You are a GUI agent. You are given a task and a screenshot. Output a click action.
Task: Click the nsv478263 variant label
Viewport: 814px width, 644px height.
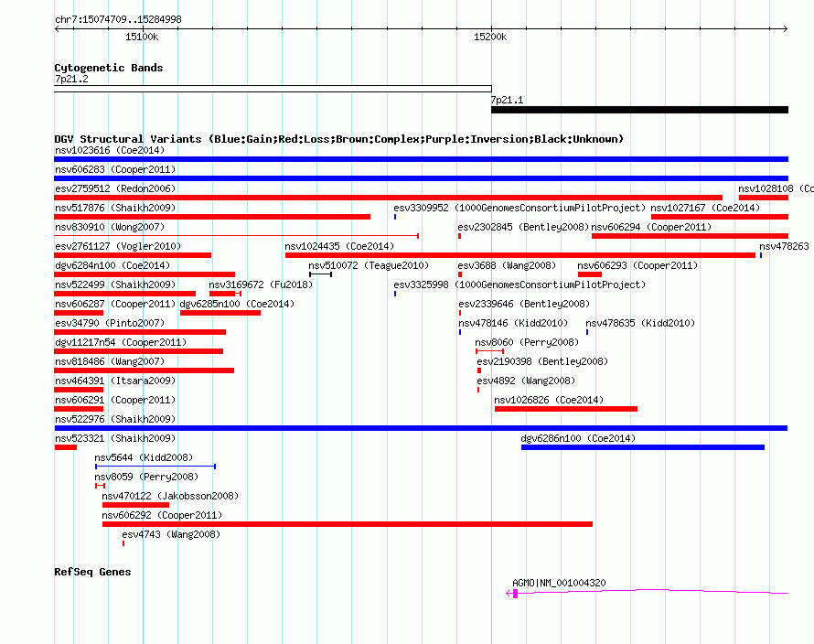pyautogui.click(x=784, y=247)
